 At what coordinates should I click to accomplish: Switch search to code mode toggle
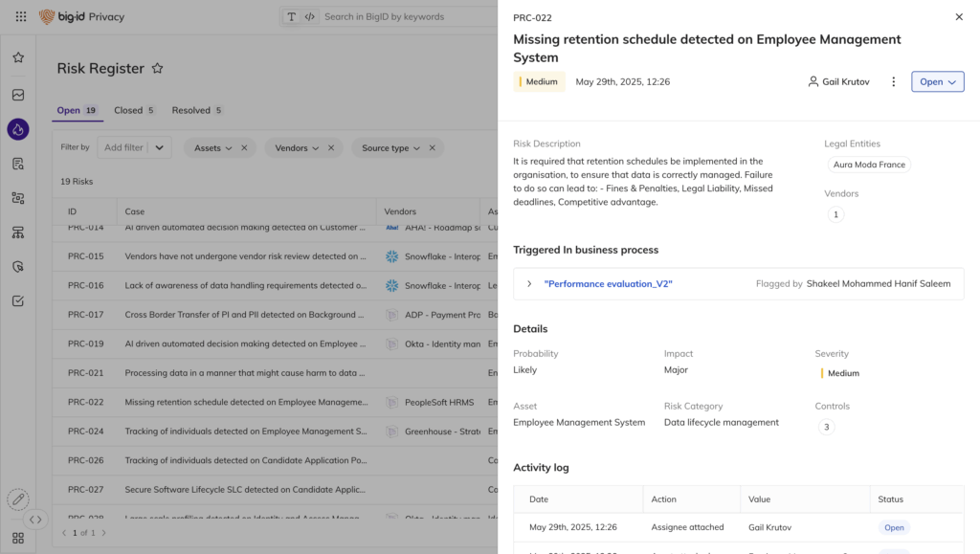click(309, 17)
